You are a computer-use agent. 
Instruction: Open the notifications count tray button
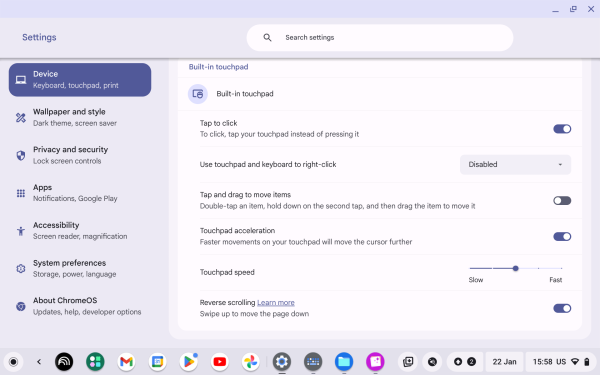(465, 362)
